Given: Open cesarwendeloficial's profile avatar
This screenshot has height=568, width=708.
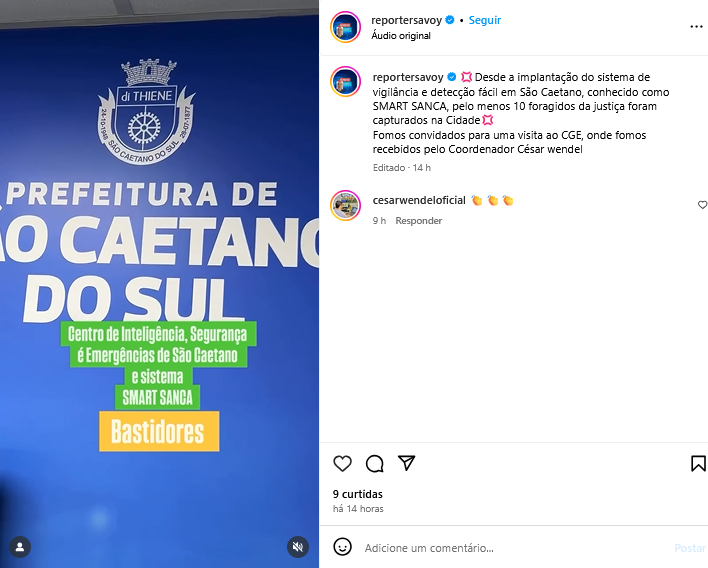Looking at the screenshot, I should [x=345, y=205].
